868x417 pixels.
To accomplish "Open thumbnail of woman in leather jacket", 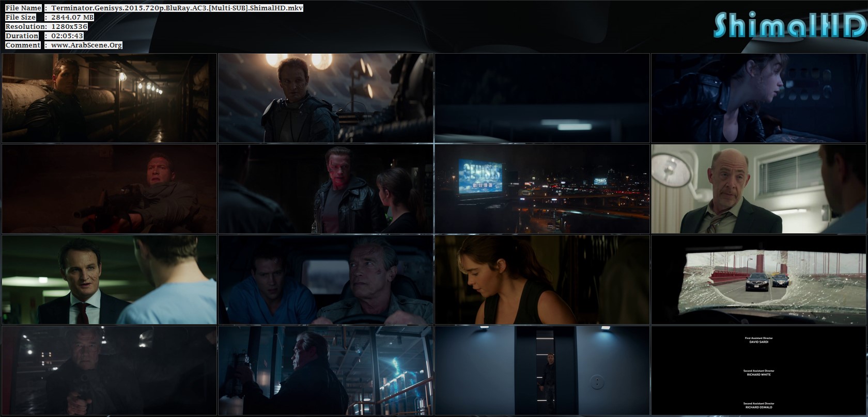I will pos(758,98).
